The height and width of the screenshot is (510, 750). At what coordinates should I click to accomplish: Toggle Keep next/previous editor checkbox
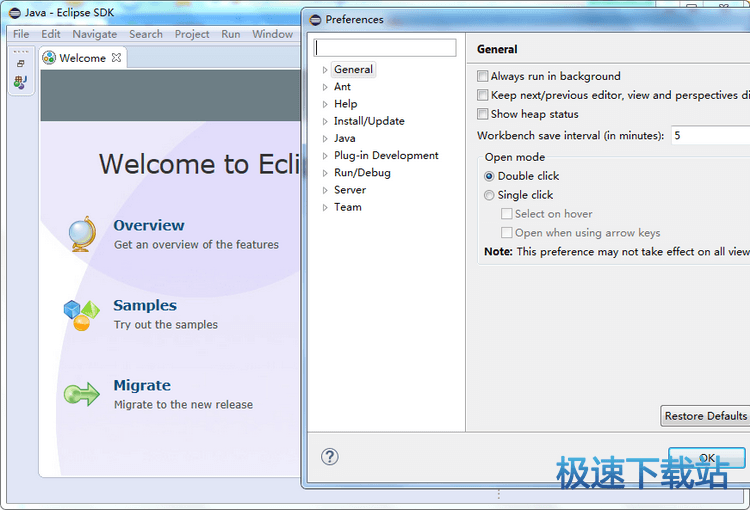(x=483, y=95)
